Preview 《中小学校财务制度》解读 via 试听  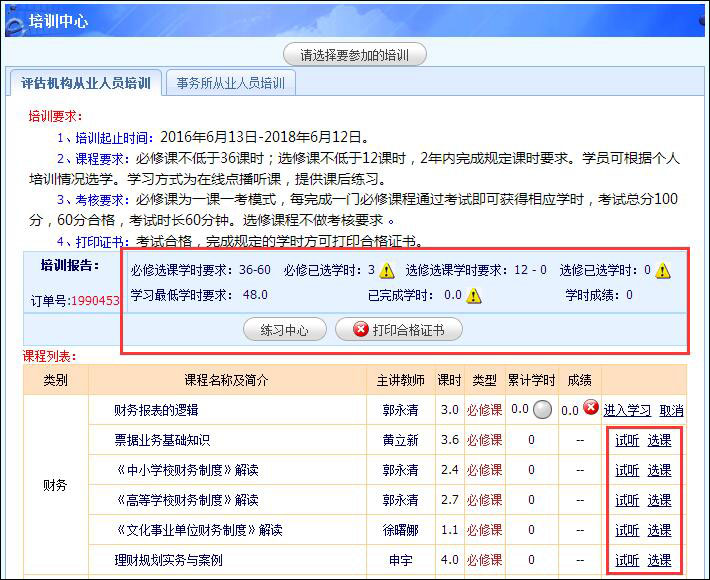coord(627,470)
